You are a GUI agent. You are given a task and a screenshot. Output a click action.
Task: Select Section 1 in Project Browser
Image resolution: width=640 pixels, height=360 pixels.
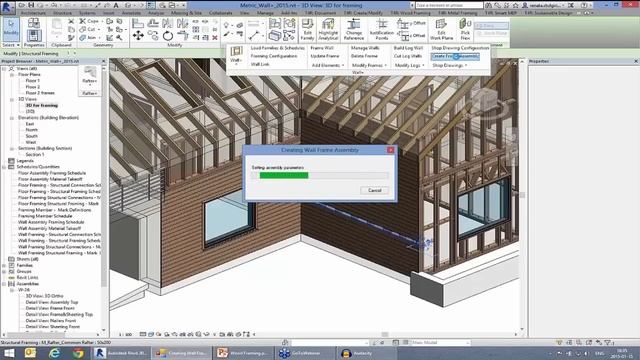pos(35,155)
